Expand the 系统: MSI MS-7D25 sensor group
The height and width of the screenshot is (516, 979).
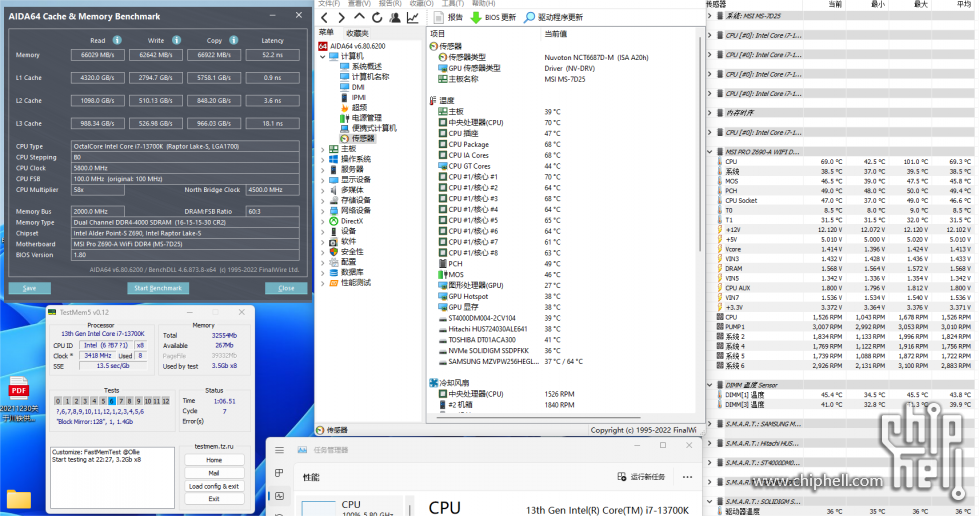(x=710, y=16)
